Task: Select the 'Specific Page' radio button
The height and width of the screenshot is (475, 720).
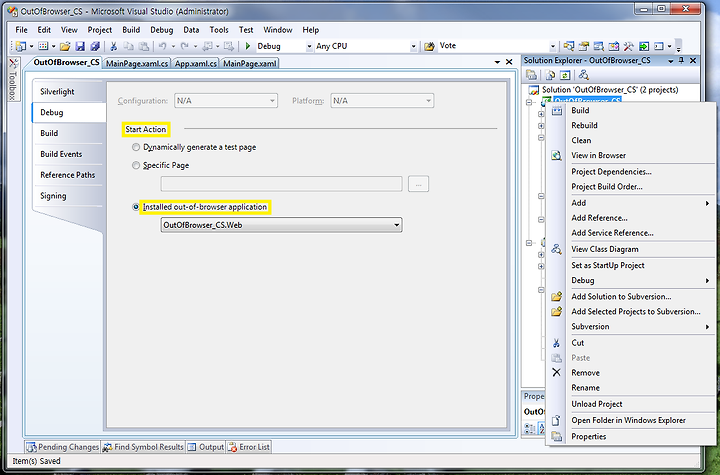Action: [x=136, y=165]
